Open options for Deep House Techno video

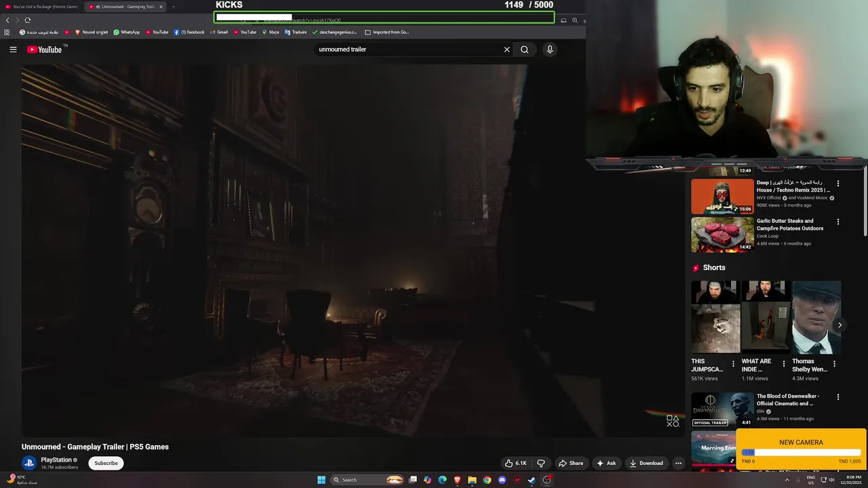(x=838, y=184)
